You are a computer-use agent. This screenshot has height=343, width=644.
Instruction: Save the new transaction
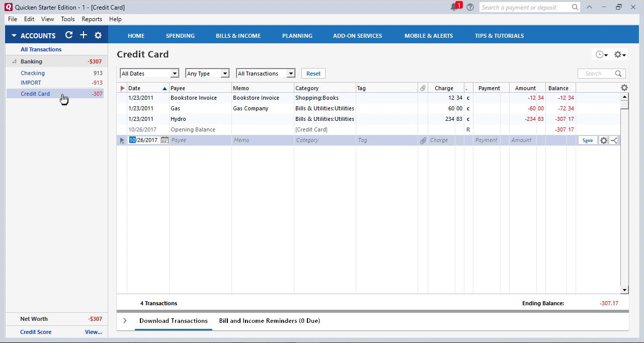(x=588, y=141)
